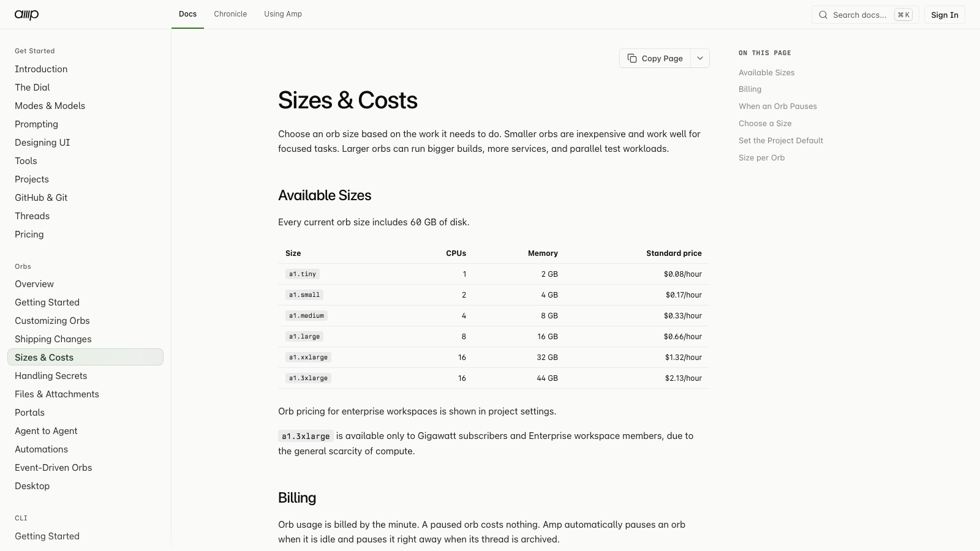
Task: Click the $1.32/hour price cell
Action: pos(684,358)
